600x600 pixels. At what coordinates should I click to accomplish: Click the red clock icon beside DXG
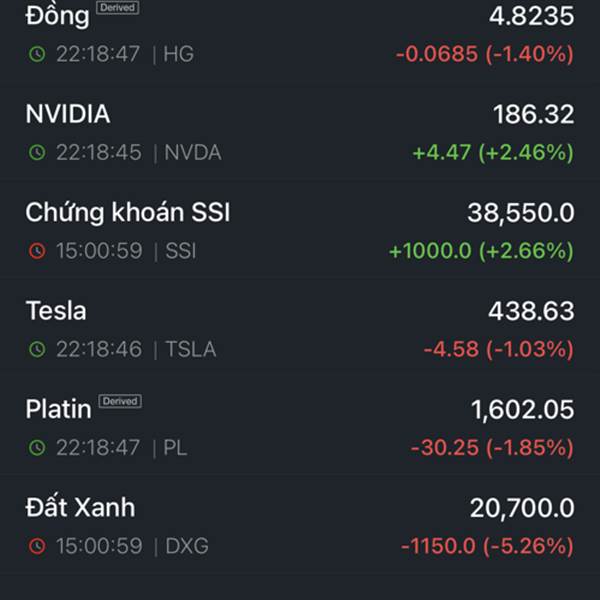[x=37, y=546]
